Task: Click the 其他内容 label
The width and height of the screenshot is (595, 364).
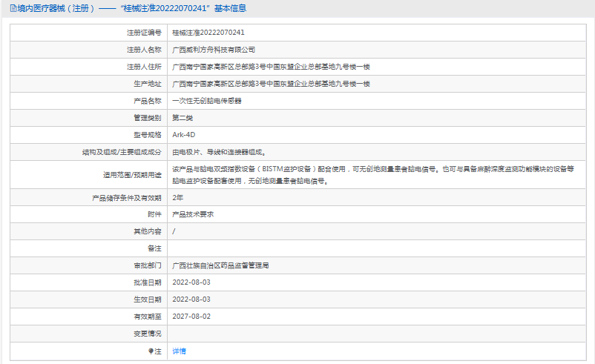Action: 148,231
